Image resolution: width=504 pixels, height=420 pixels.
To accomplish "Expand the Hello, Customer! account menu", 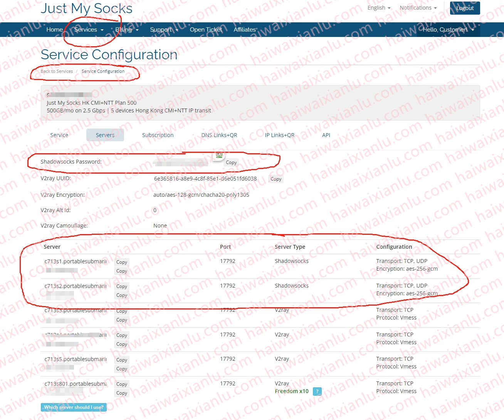I will tap(449, 30).
